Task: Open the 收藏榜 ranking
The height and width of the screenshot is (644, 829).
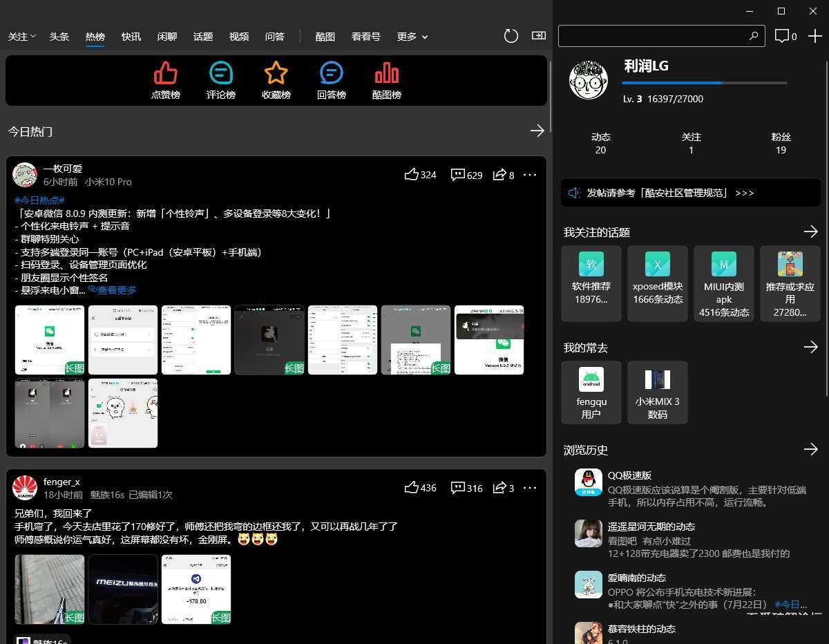Action: [x=276, y=79]
